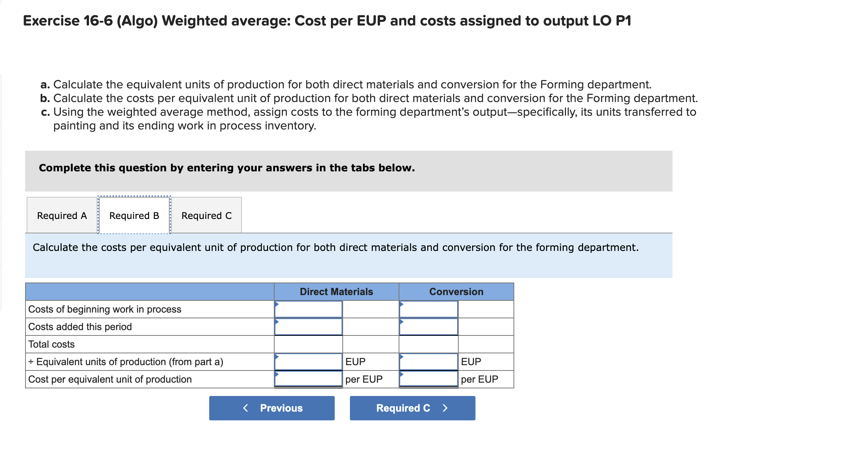Click right chevron on Required C button
This screenshot has height=463, width=868.
[x=445, y=408]
